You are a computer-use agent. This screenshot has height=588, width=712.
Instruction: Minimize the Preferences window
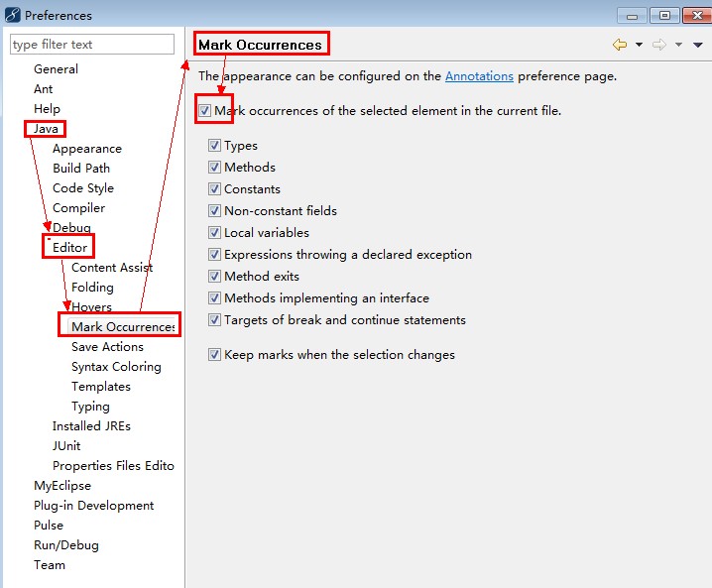coord(632,16)
